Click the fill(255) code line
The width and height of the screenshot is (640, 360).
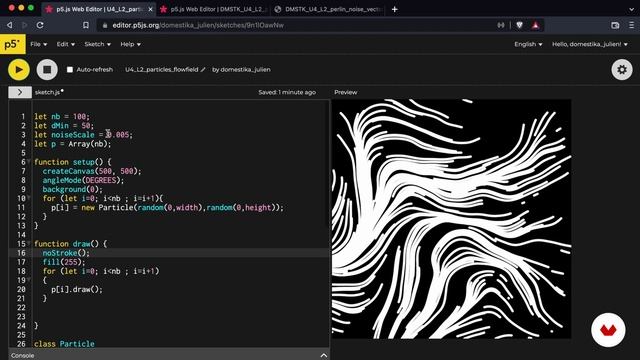point(64,262)
